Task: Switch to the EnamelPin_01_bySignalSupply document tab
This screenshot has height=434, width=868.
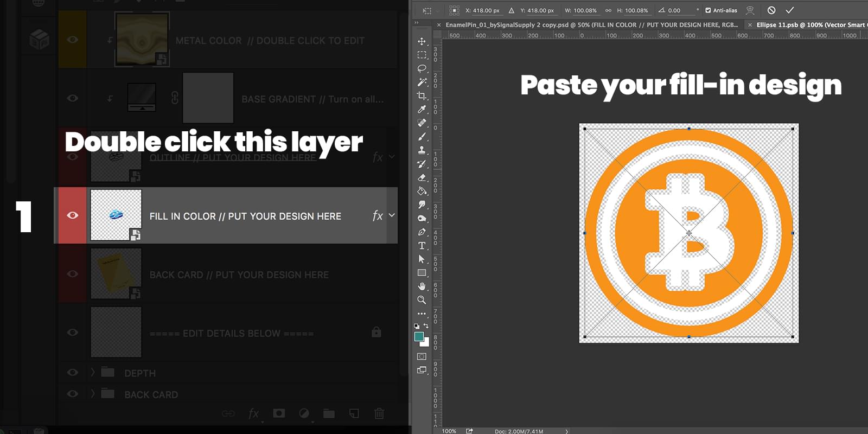Action: click(x=592, y=25)
